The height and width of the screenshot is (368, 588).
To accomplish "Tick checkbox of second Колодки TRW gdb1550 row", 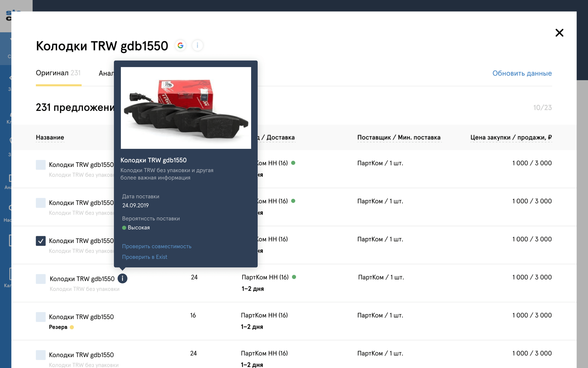I will (x=41, y=203).
